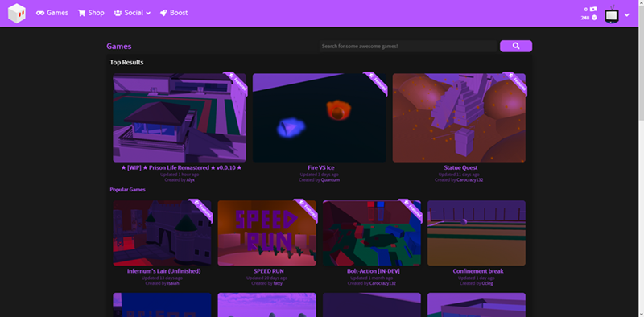Click the gamepad icon beside Games

(40, 13)
